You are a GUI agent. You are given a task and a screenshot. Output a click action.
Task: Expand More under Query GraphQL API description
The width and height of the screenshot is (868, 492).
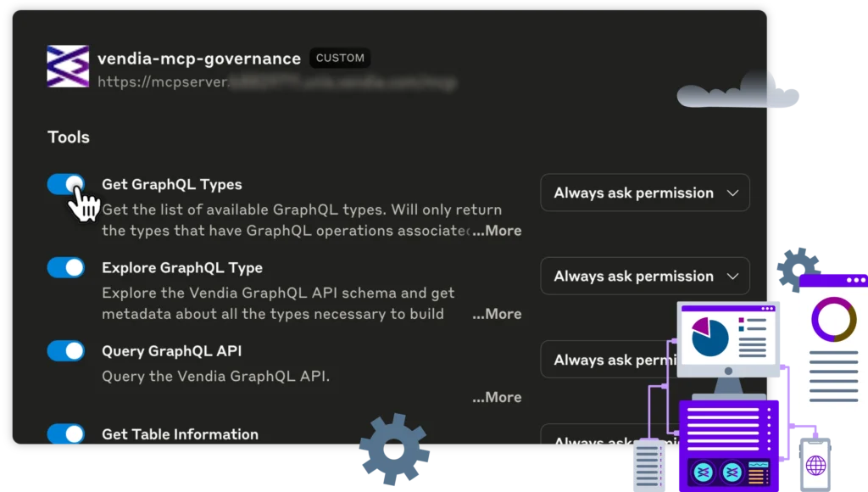tap(498, 397)
